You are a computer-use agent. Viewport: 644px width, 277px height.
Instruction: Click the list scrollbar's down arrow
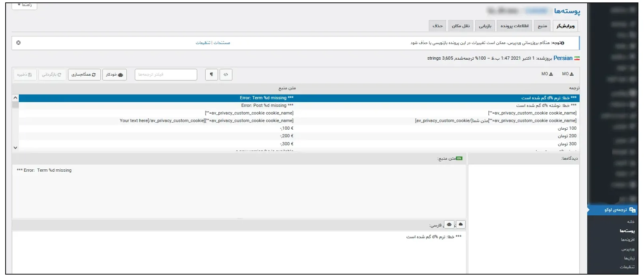coord(15,148)
